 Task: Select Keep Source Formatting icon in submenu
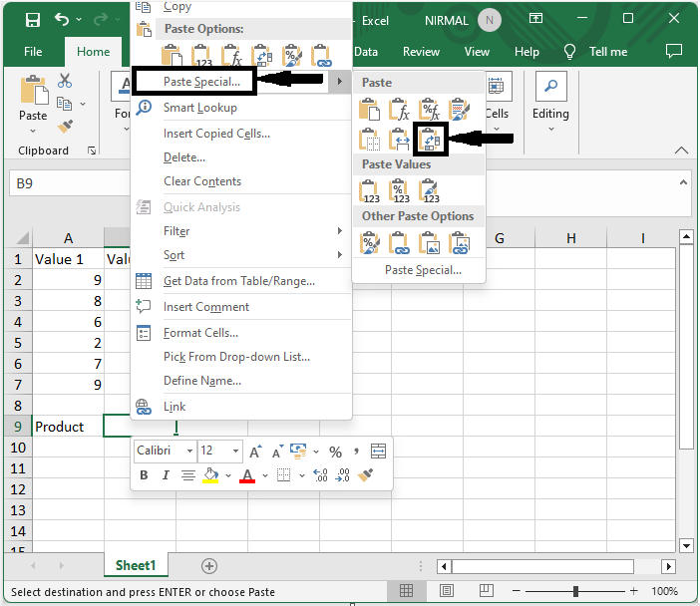[460, 110]
